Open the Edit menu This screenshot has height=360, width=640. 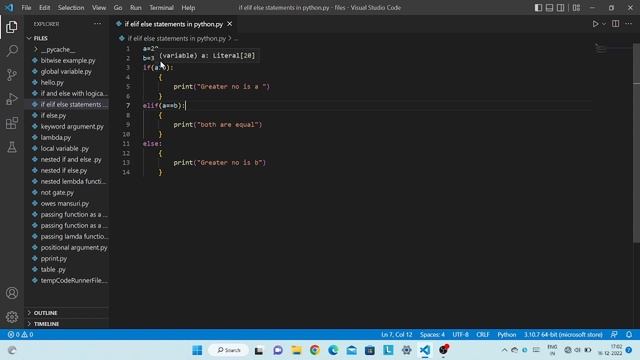(44, 8)
